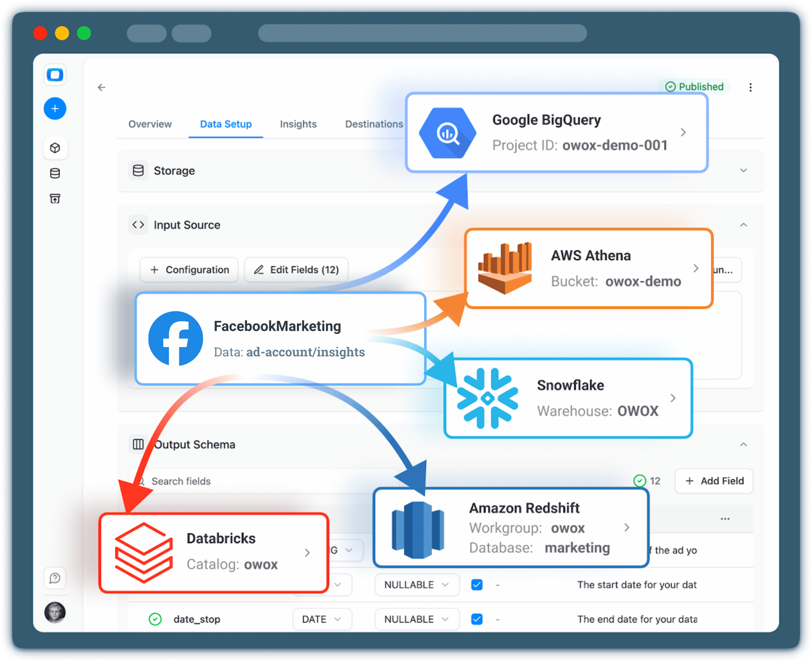
Task: Click the AWS Athena icon
Action: tap(505, 268)
